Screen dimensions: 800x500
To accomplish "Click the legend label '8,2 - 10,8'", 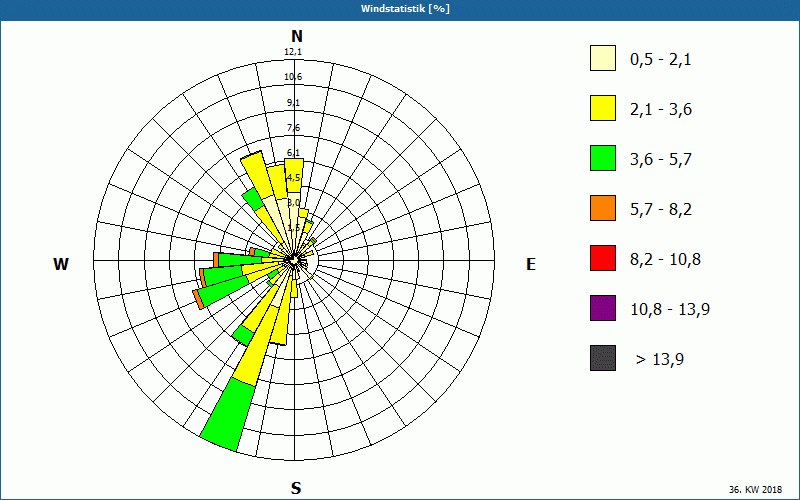I will tap(665, 260).
